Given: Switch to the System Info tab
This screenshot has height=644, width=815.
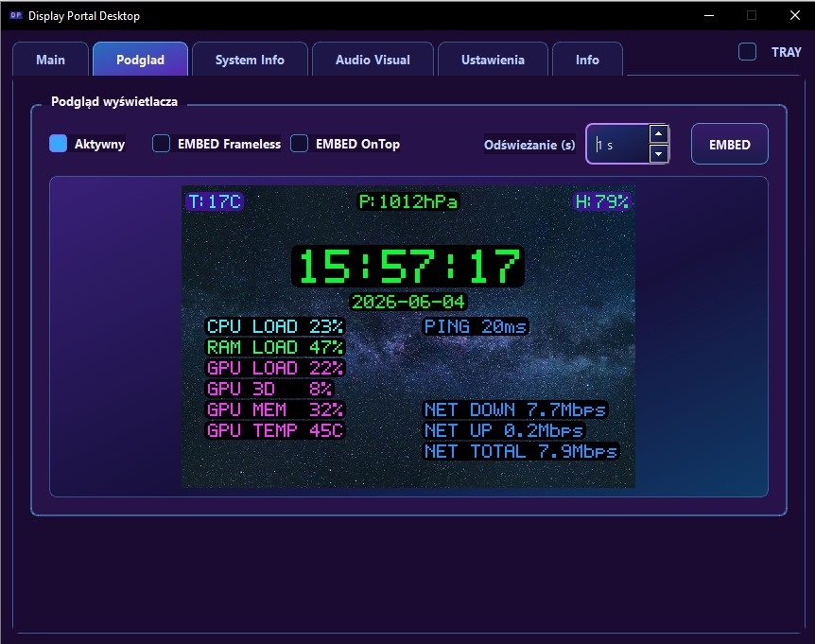Looking at the screenshot, I should pyautogui.click(x=250, y=60).
